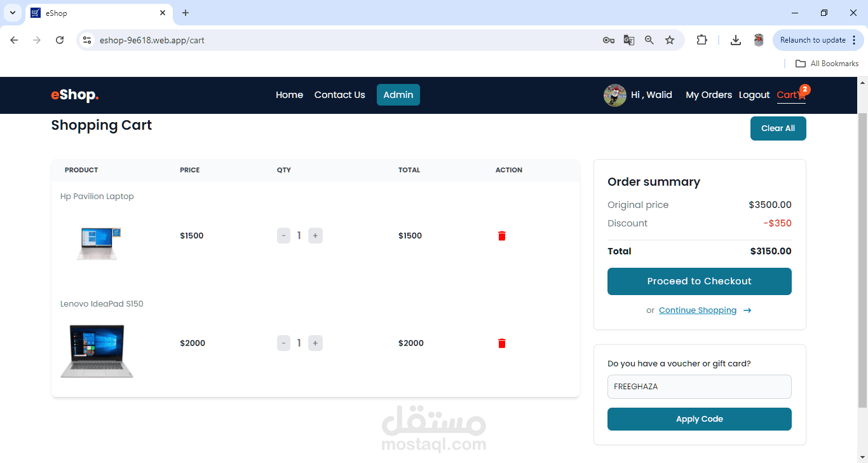Close the eShop tab
The width and height of the screenshot is (868, 463).
click(x=163, y=13)
